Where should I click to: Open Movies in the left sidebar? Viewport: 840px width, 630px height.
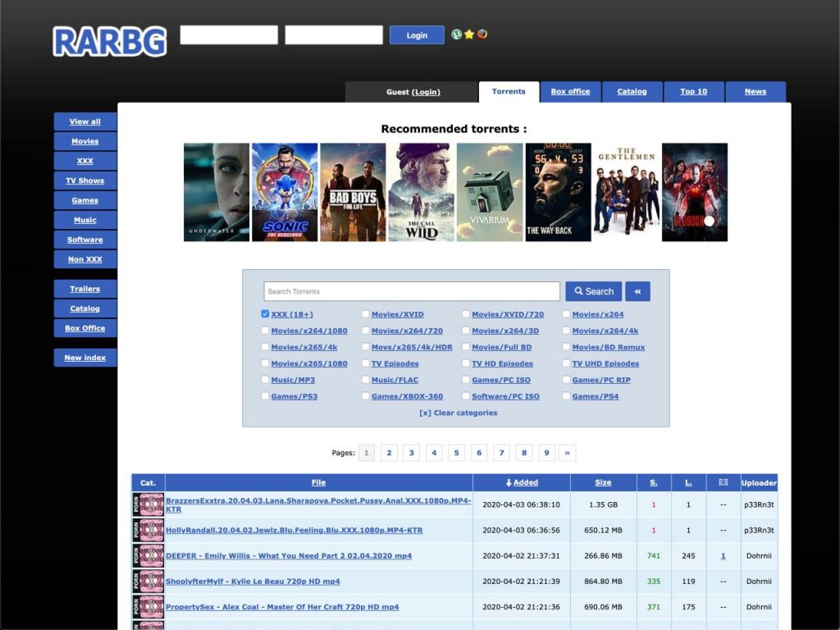85,141
